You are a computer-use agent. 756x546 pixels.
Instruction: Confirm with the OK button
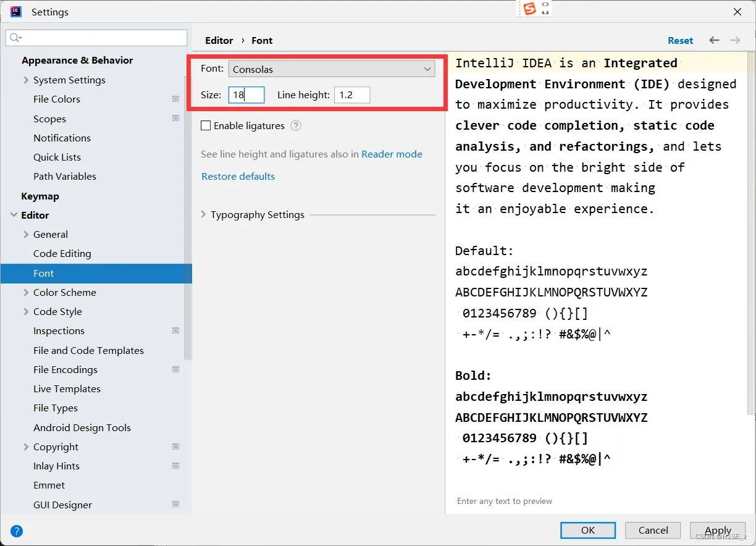588,530
